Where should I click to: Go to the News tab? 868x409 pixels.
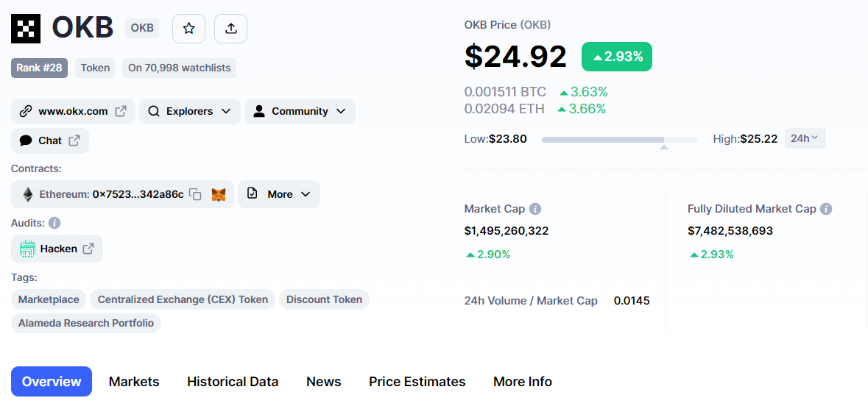(324, 382)
